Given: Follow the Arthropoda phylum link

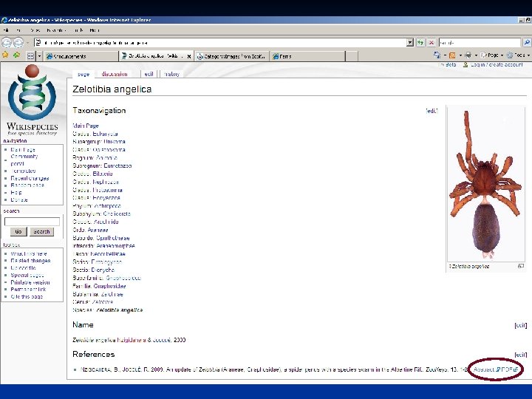Looking at the screenshot, I should pyautogui.click(x=107, y=206).
